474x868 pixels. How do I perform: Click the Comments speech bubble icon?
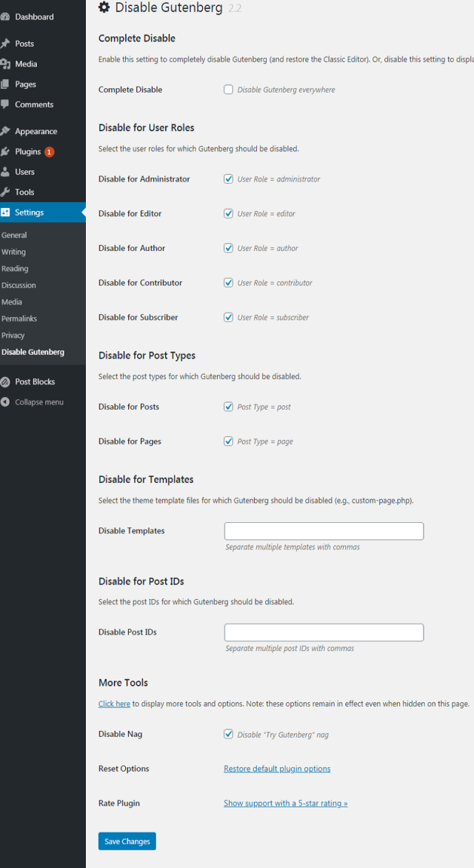tap(5, 104)
